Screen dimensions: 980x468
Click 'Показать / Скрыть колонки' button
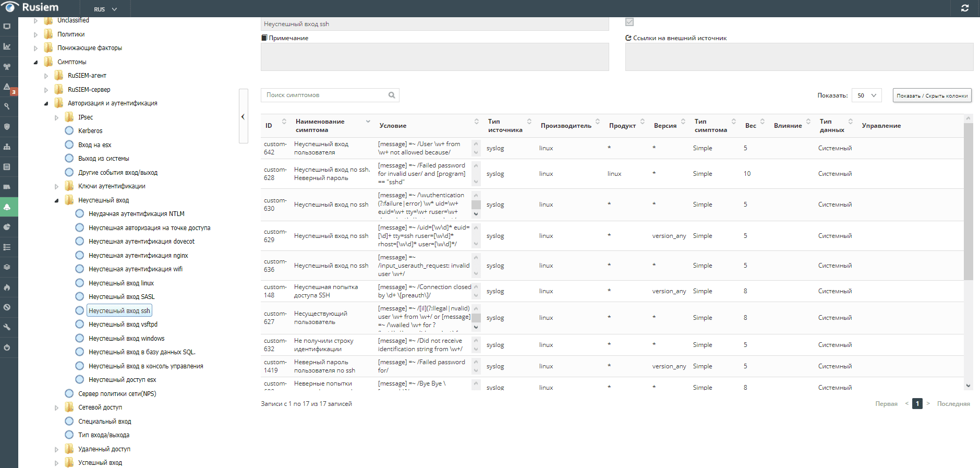[931, 95]
